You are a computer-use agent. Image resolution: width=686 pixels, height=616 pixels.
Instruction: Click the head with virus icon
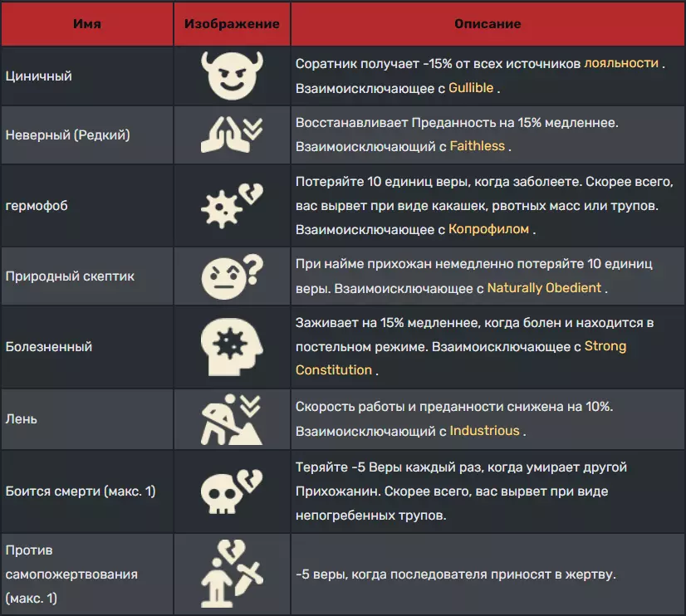231,346
